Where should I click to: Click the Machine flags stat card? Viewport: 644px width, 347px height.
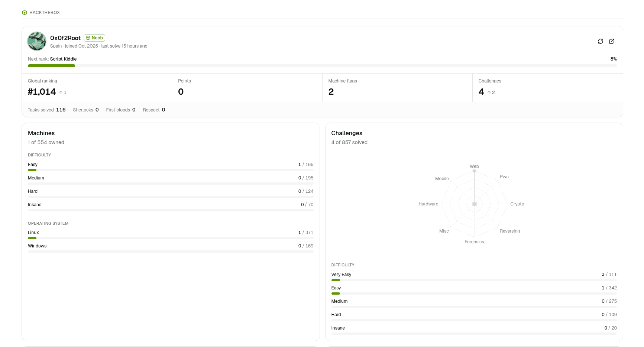(x=397, y=88)
